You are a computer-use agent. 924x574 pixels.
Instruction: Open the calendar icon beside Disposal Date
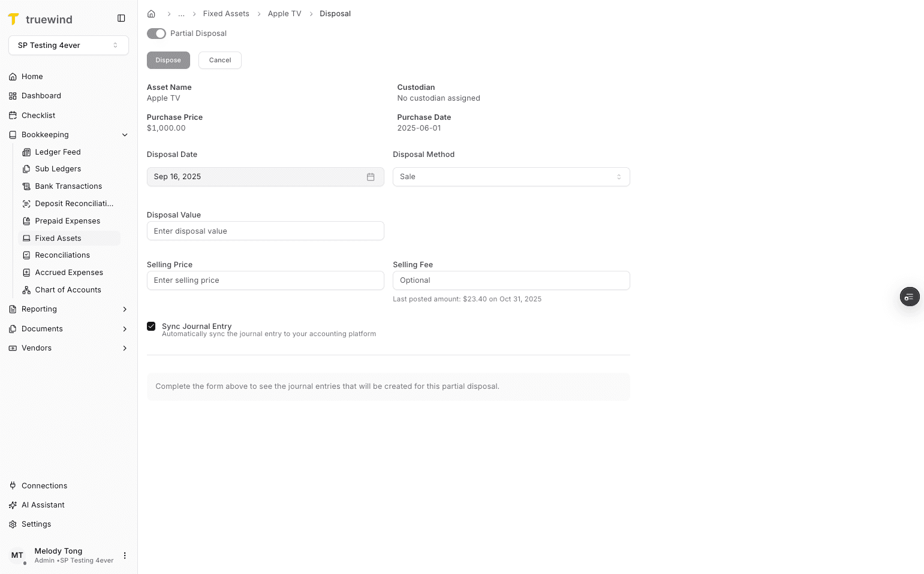coord(371,177)
